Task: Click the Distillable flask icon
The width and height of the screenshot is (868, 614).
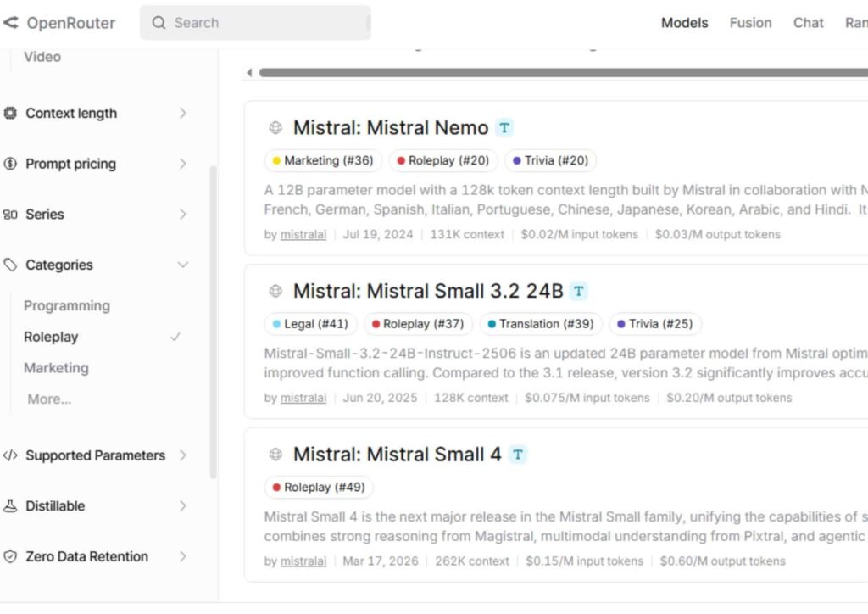Action: point(10,505)
